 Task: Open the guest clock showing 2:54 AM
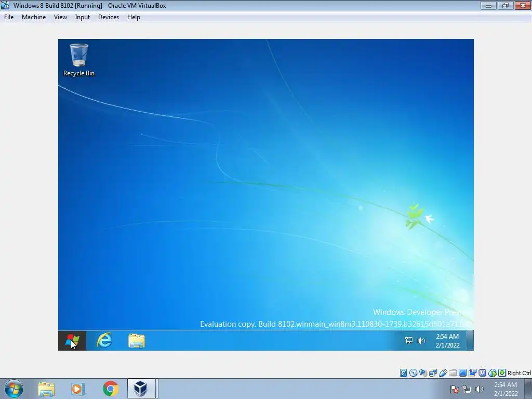coord(447,341)
